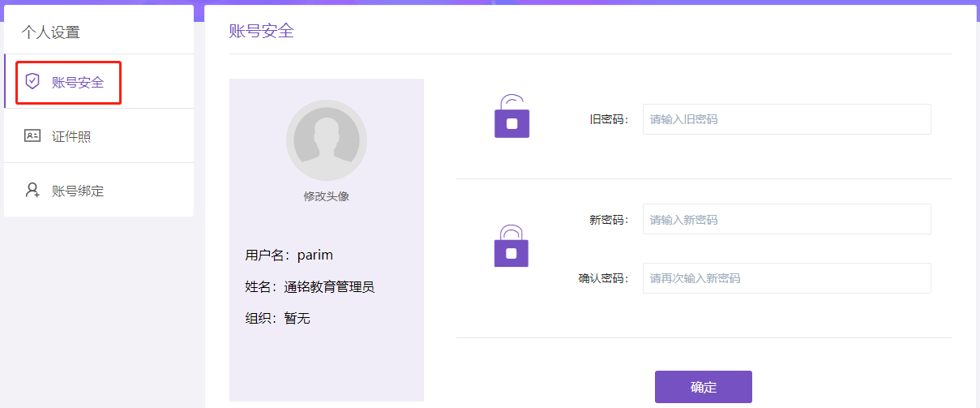Click the shield icon beside 账号安全
The height and width of the screenshot is (408, 980).
(32, 81)
